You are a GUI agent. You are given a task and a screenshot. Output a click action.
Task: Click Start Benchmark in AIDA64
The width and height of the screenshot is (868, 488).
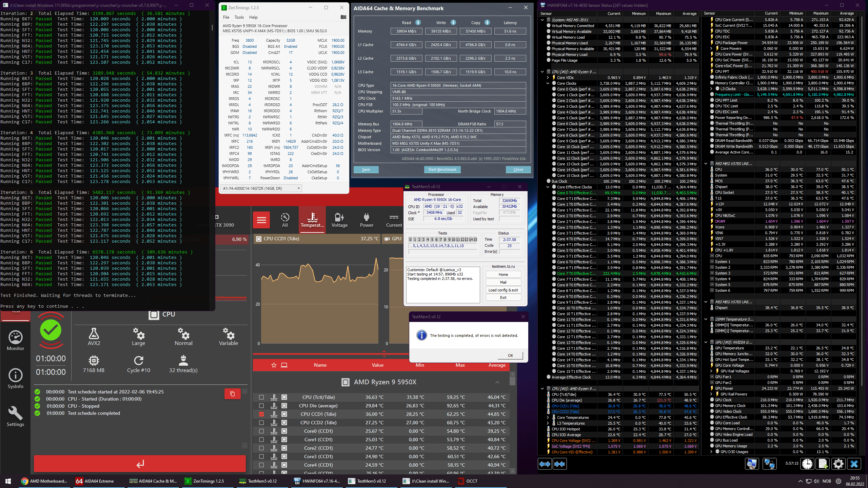pyautogui.click(x=442, y=169)
